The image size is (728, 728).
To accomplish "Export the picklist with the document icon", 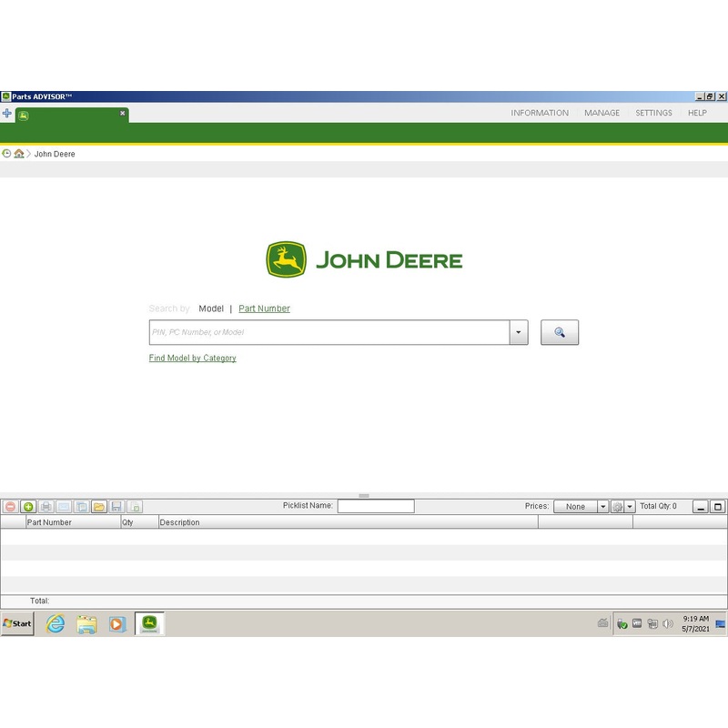I will pyautogui.click(x=135, y=507).
